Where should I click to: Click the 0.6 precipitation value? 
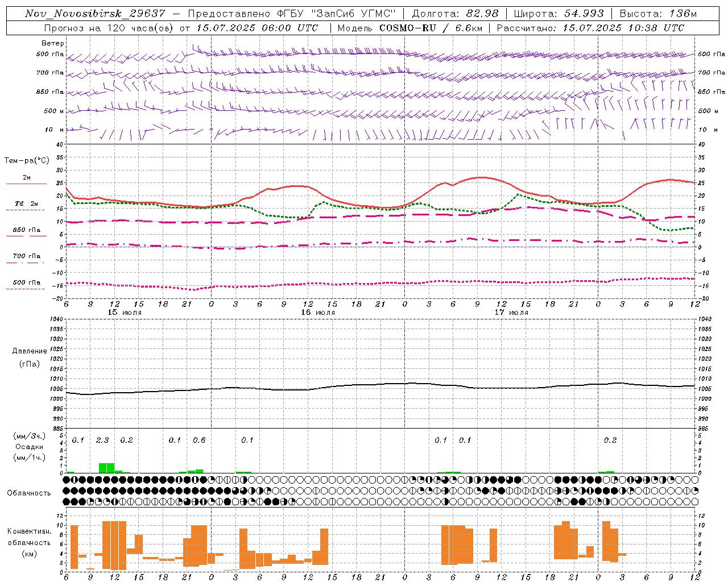pos(199,440)
